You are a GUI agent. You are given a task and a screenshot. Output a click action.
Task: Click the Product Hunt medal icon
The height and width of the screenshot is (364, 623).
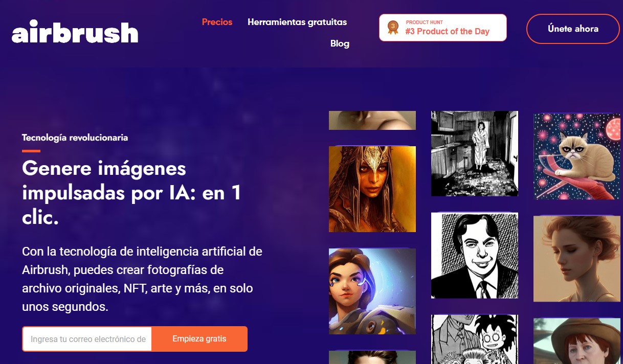(393, 27)
